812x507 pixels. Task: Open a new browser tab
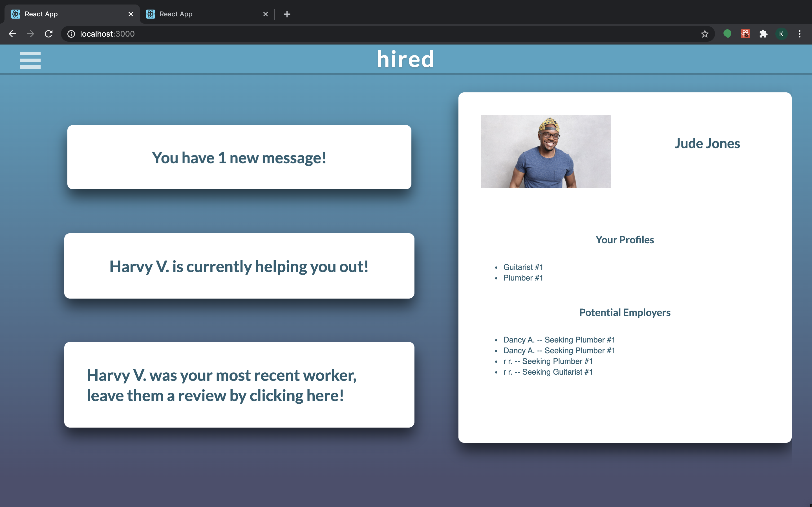point(287,14)
